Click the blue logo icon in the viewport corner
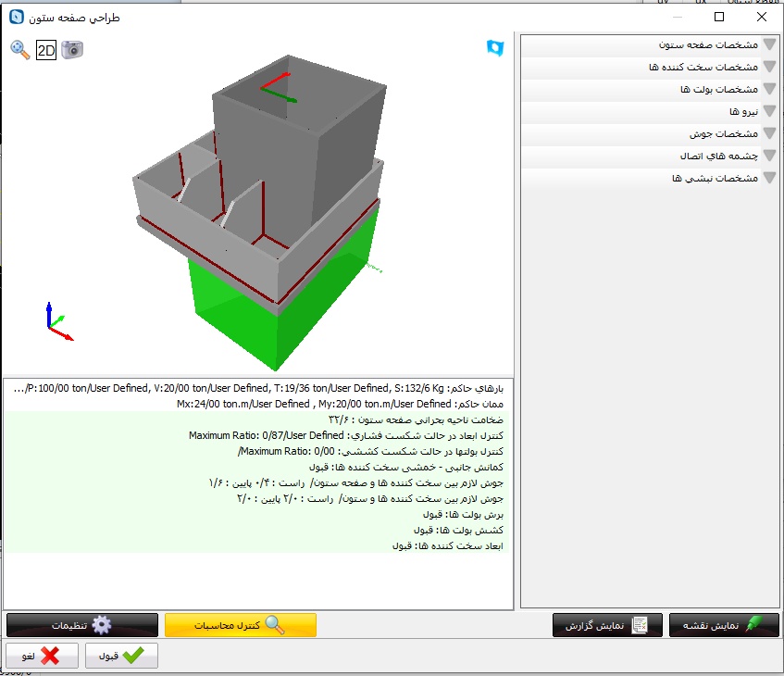The image size is (784, 676). pos(495,48)
